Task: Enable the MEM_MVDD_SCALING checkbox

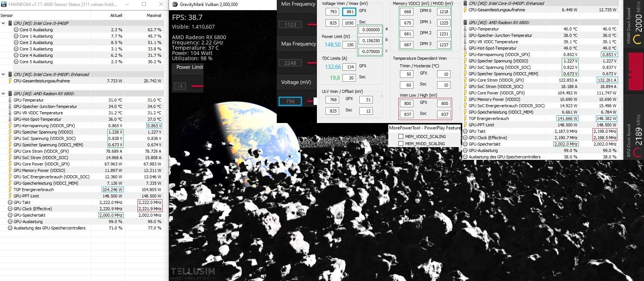Action: 401,144
